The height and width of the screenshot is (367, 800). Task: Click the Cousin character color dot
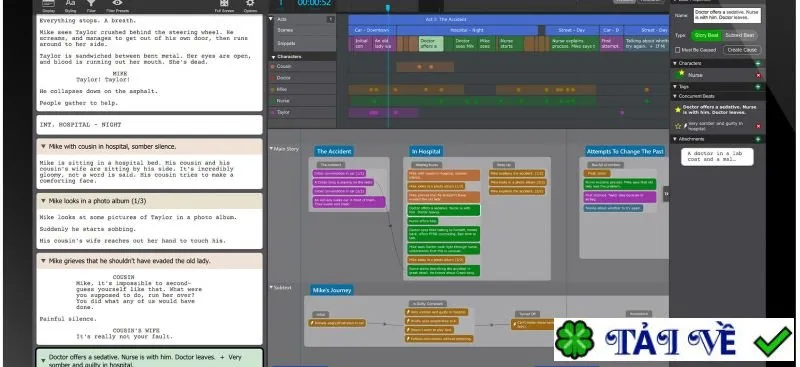272,66
